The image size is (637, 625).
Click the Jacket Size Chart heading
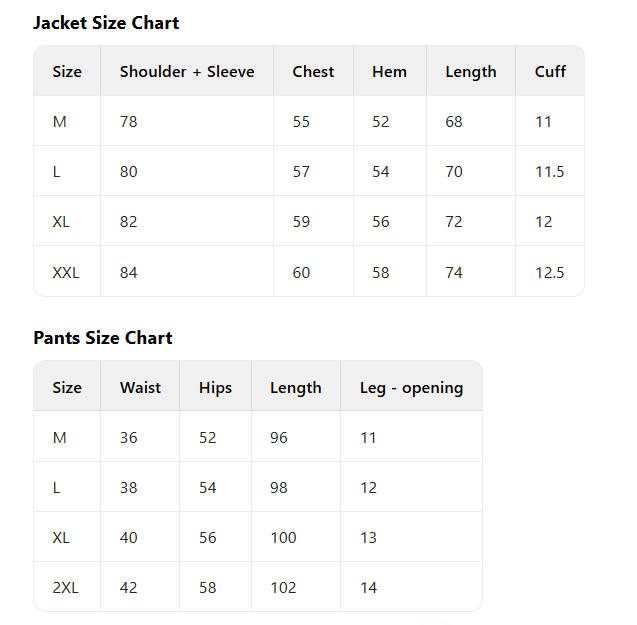tap(106, 23)
